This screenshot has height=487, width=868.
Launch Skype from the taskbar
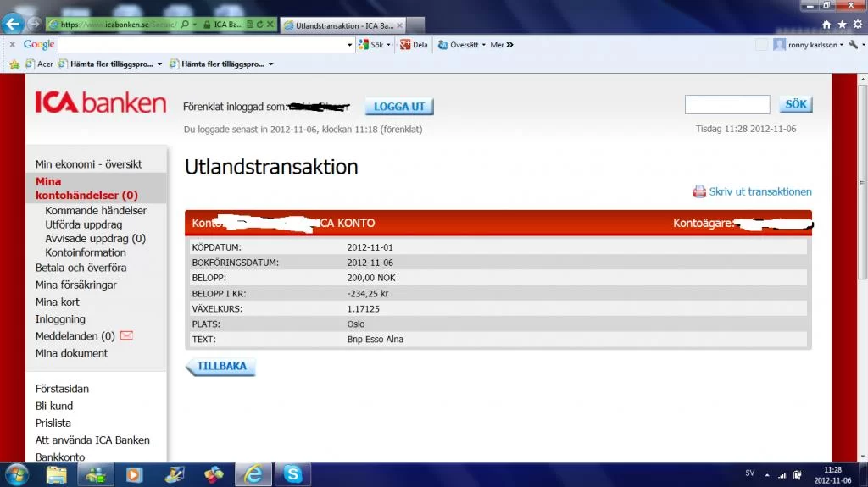tap(292, 474)
